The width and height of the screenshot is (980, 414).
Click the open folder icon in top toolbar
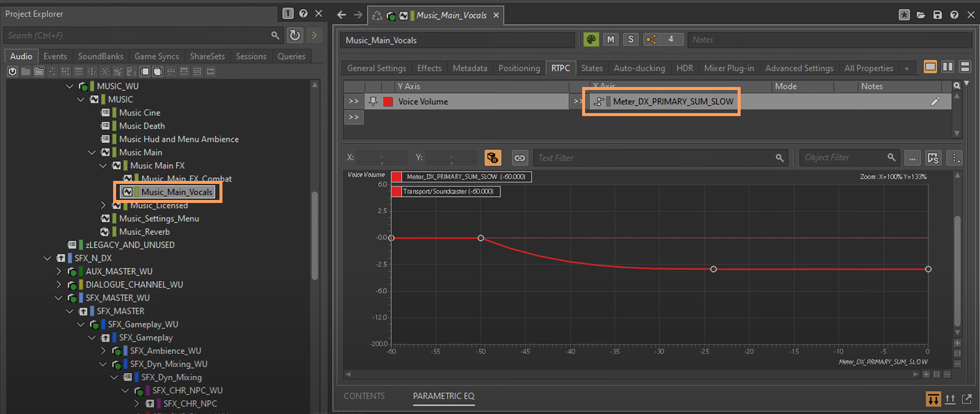921,15
